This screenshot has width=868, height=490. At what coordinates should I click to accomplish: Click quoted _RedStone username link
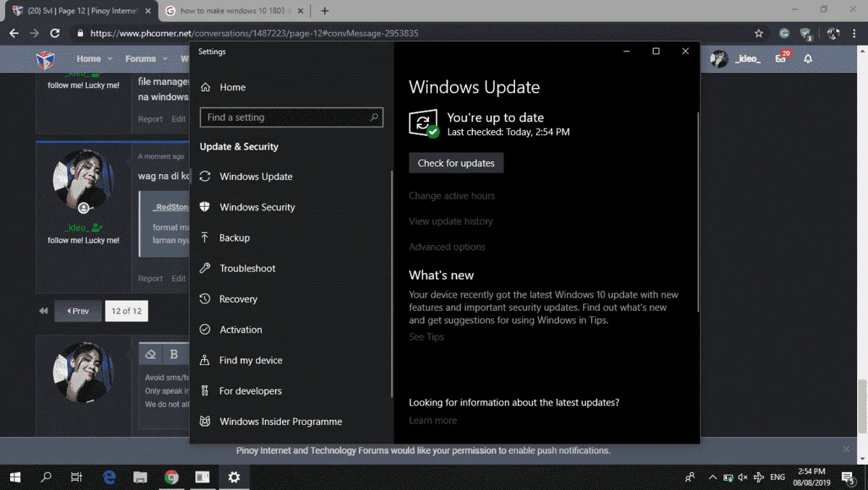click(170, 207)
